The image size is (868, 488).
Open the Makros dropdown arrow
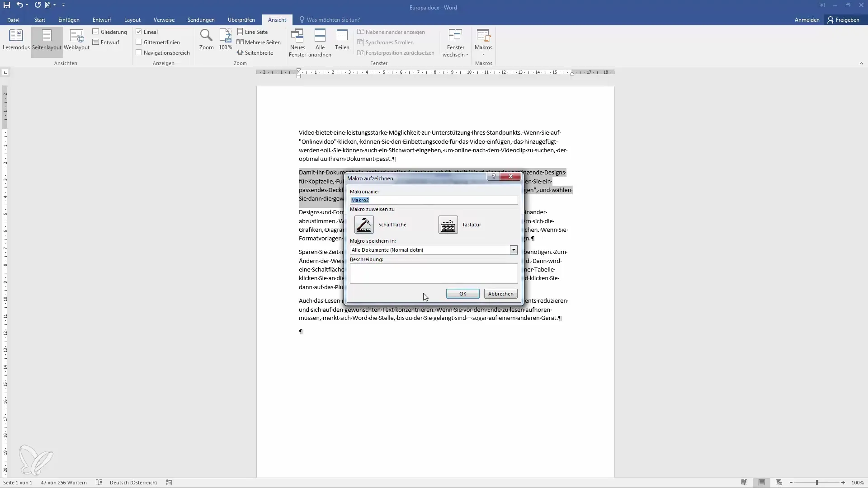tap(483, 55)
